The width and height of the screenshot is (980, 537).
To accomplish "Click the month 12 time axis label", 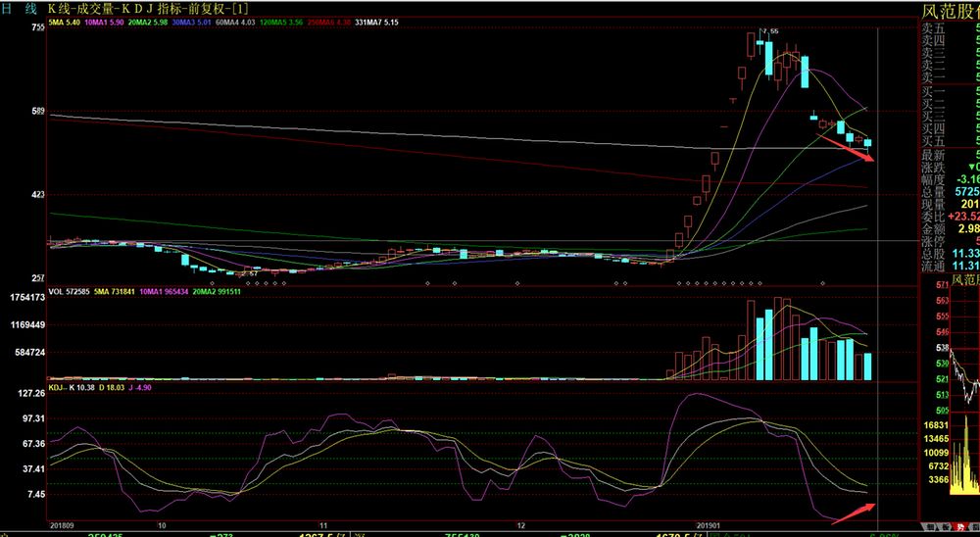I will (519, 526).
